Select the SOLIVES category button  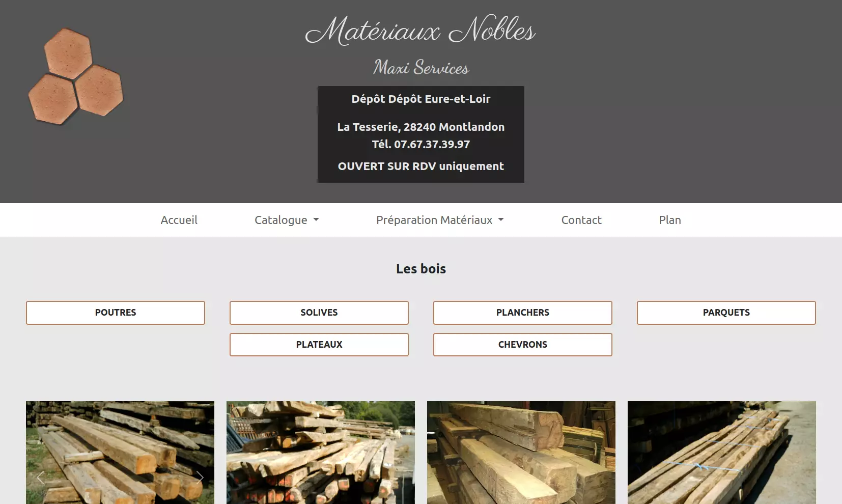pos(319,313)
